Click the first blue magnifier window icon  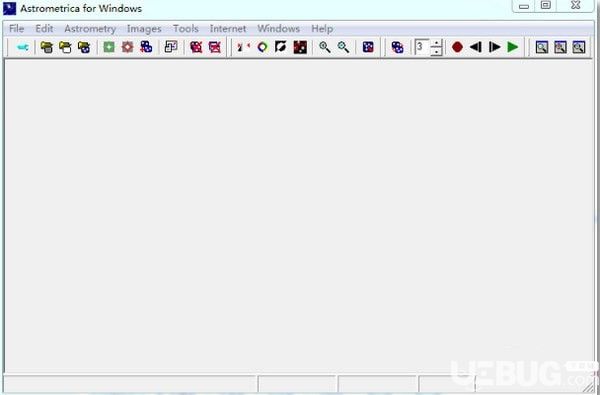pos(541,47)
